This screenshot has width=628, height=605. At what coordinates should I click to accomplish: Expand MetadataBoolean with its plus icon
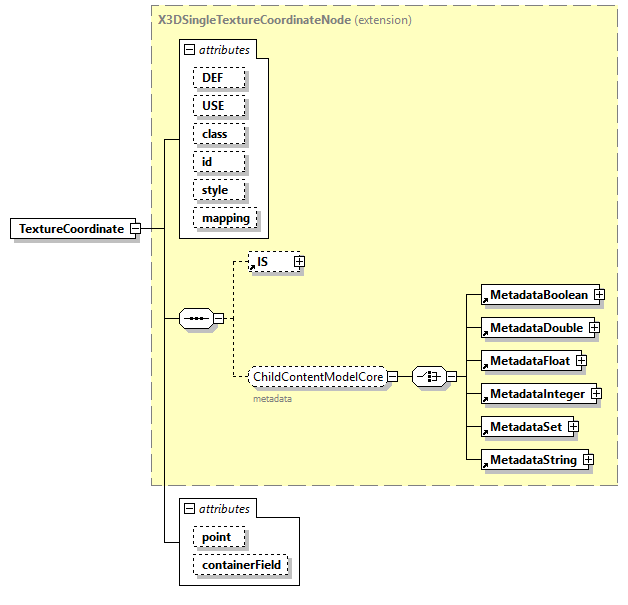[599, 295]
